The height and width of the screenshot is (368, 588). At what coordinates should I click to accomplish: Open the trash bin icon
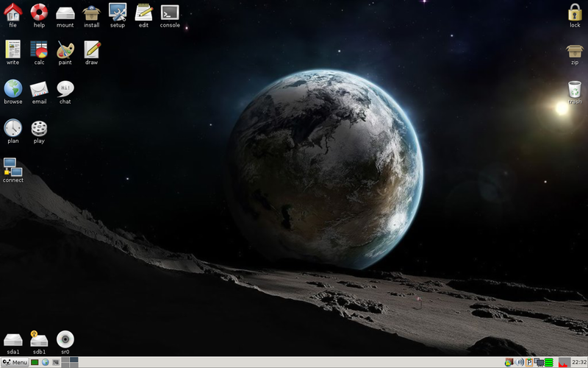coord(575,93)
